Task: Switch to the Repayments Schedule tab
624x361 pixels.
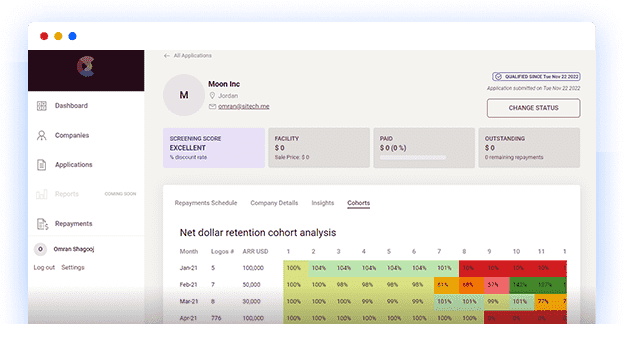Action: pyautogui.click(x=206, y=203)
